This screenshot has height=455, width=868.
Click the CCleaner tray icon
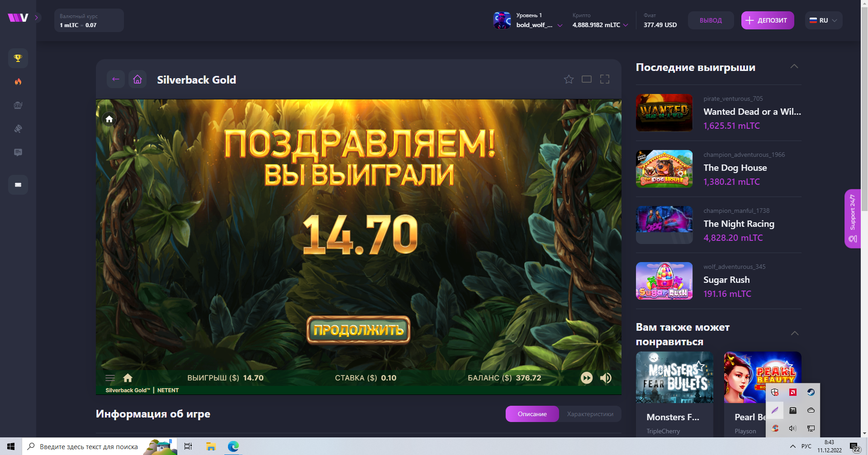tap(775, 428)
